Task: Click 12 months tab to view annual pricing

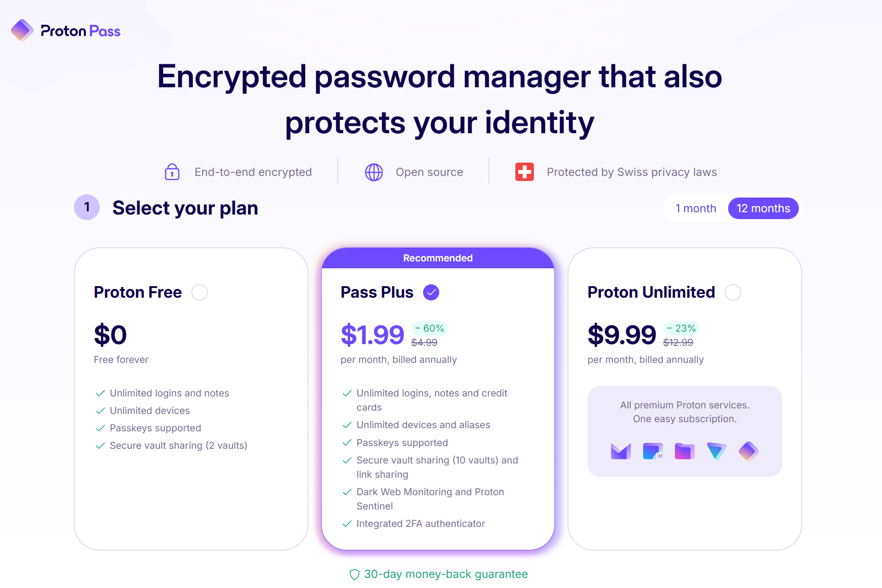Action: [x=763, y=208]
